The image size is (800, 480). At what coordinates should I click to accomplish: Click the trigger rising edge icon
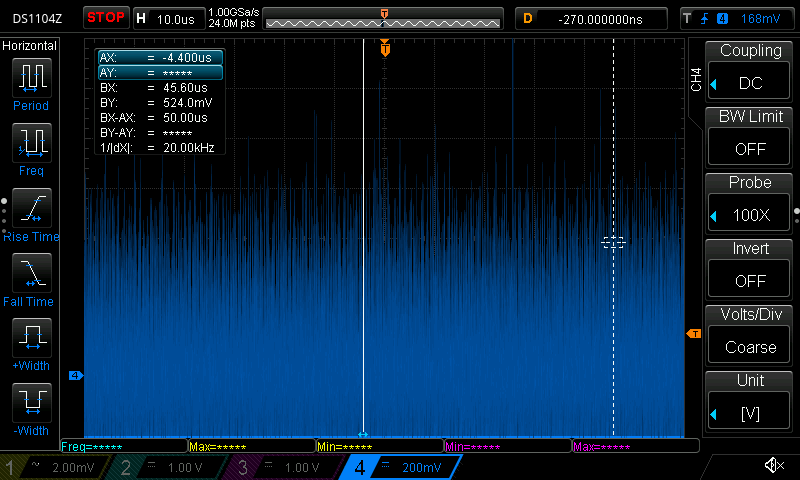705,19
